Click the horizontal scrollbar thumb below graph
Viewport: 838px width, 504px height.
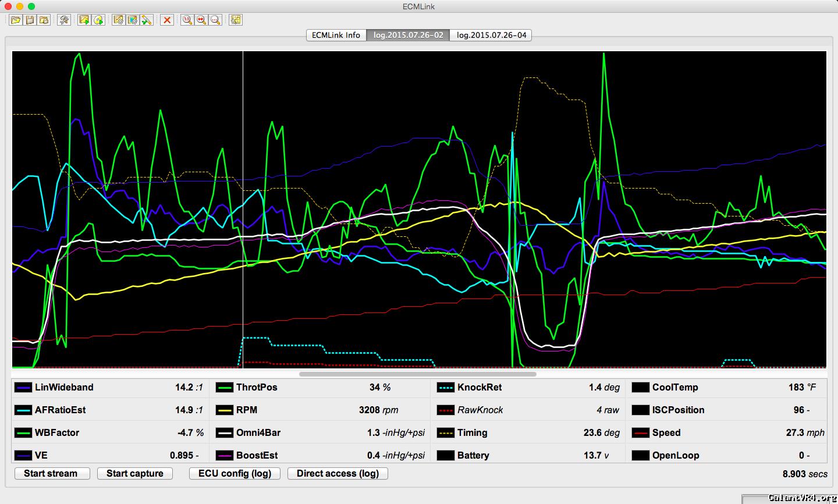coord(417,374)
